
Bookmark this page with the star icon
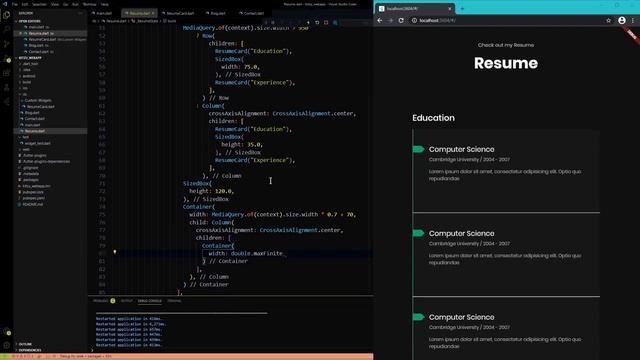[608, 20]
